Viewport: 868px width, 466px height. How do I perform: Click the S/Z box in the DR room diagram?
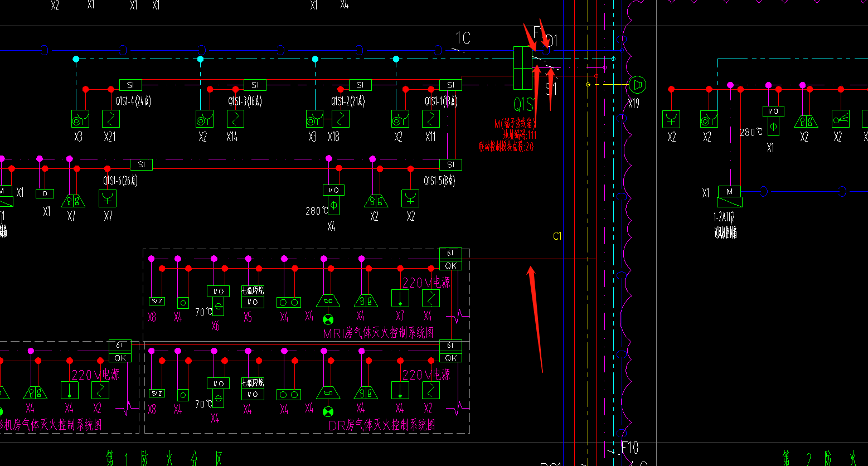pyautogui.click(x=157, y=393)
